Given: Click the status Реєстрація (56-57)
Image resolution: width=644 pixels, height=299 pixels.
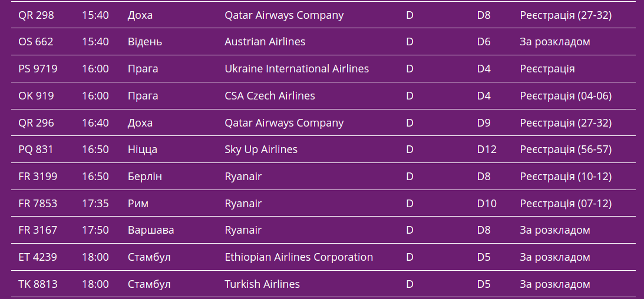Looking at the screenshot, I should pyautogui.click(x=566, y=149).
